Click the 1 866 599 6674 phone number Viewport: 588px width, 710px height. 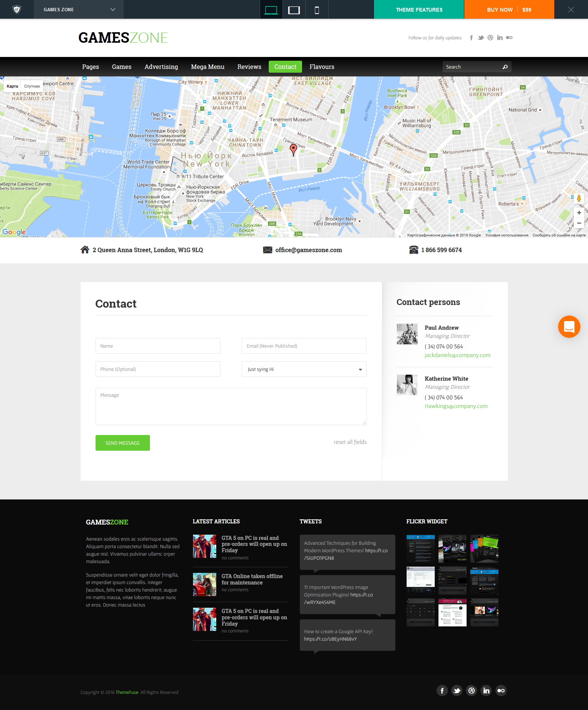441,250
